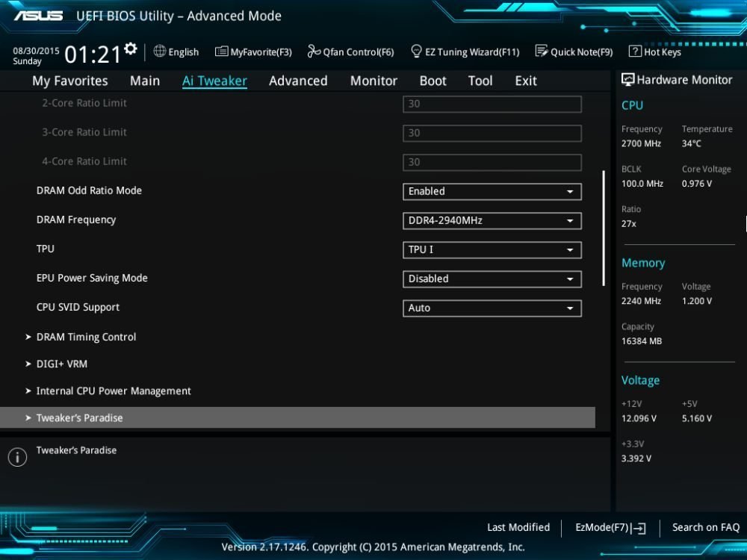Click the ASUS logo
Screen dimensions: 747x560
38,16
